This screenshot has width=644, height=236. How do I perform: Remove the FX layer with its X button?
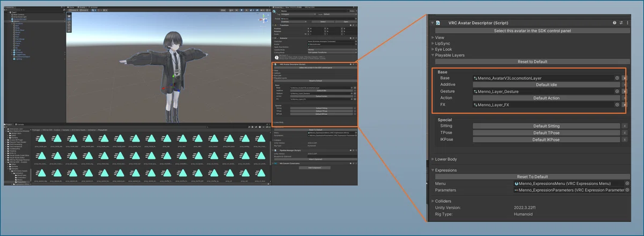(624, 105)
